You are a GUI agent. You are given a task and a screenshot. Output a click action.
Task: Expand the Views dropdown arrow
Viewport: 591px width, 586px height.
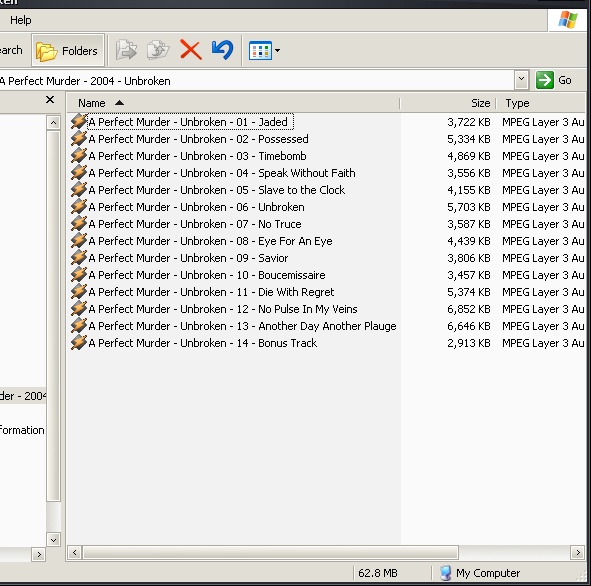pos(277,50)
